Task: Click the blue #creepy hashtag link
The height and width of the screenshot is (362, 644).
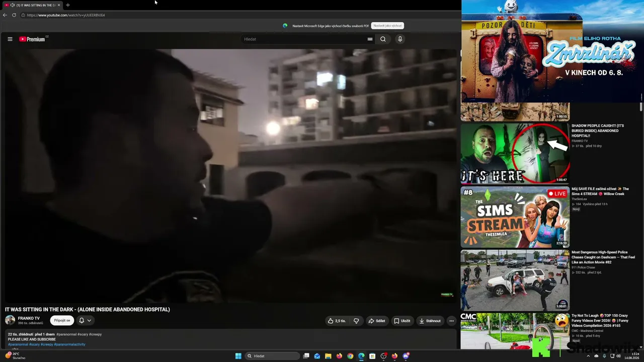Action: [x=47, y=344]
